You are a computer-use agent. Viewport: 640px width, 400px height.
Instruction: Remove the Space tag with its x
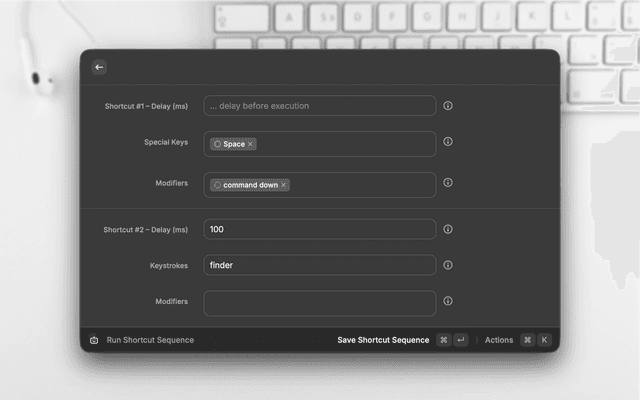pyautogui.click(x=250, y=144)
